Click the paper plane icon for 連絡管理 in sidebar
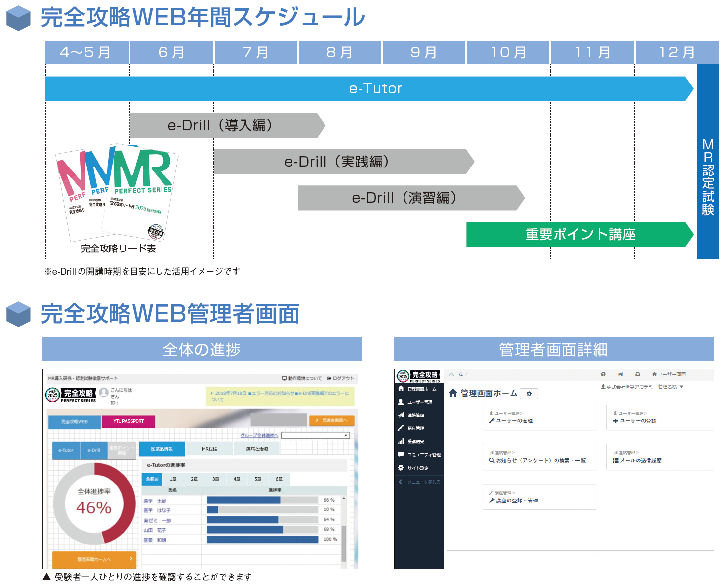Image resolution: width=728 pixels, height=586 pixels. 401,415
